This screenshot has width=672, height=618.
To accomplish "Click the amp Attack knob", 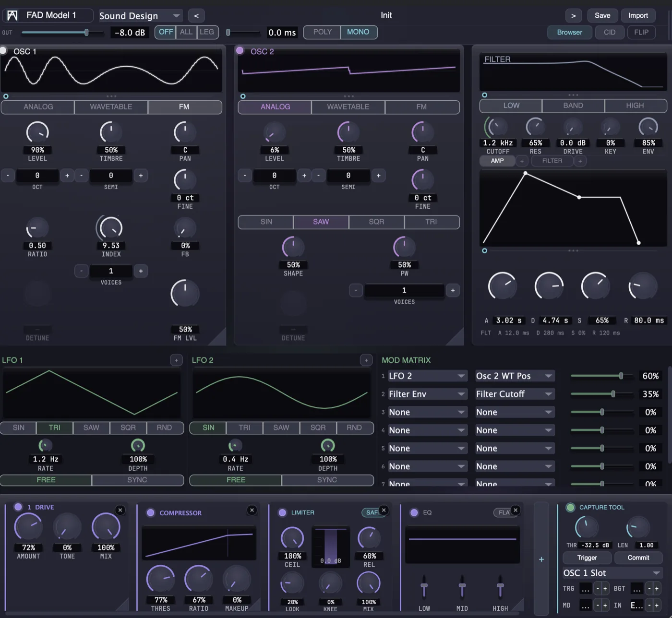I will tap(502, 286).
